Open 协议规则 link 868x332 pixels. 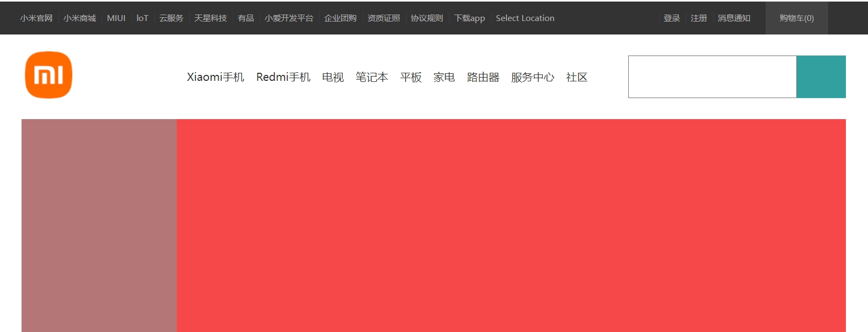427,18
